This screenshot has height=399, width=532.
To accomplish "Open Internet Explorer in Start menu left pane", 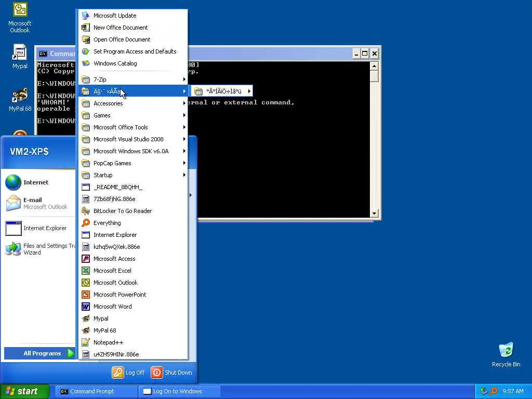I will tap(39, 228).
